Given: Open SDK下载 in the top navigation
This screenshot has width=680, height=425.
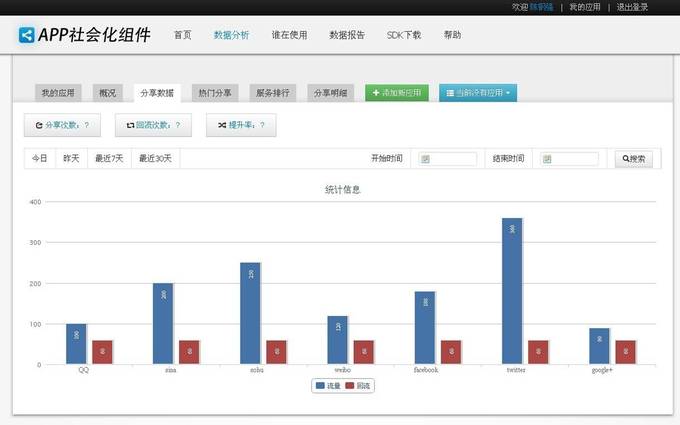Looking at the screenshot, I should tap(404, 35).
